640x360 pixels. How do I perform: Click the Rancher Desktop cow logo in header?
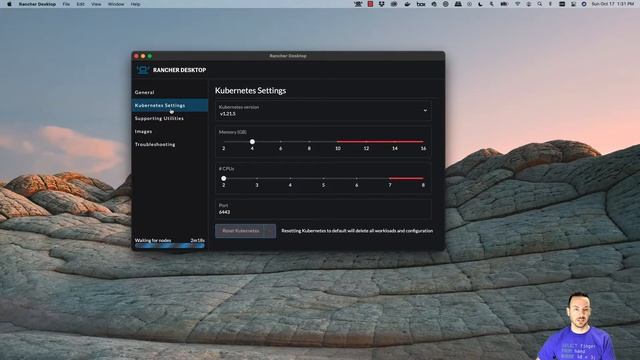142,70
